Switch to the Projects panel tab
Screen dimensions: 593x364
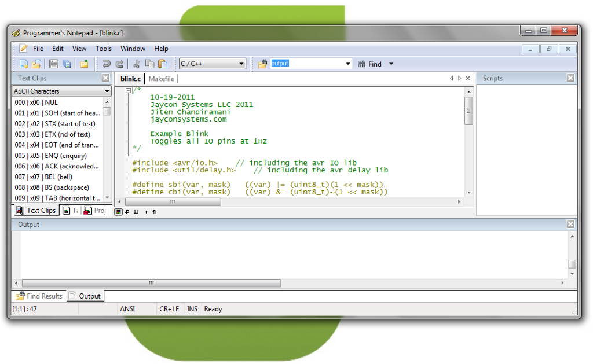pyautogui.click(x=95, y=211)
